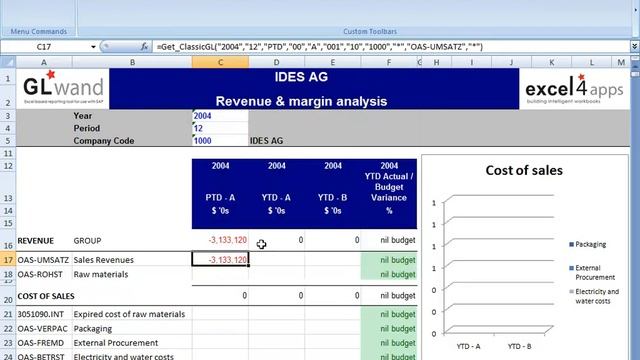640x360 pixels.
Task: Click the Year value cell 2004
Action: (x=220, y=116)
